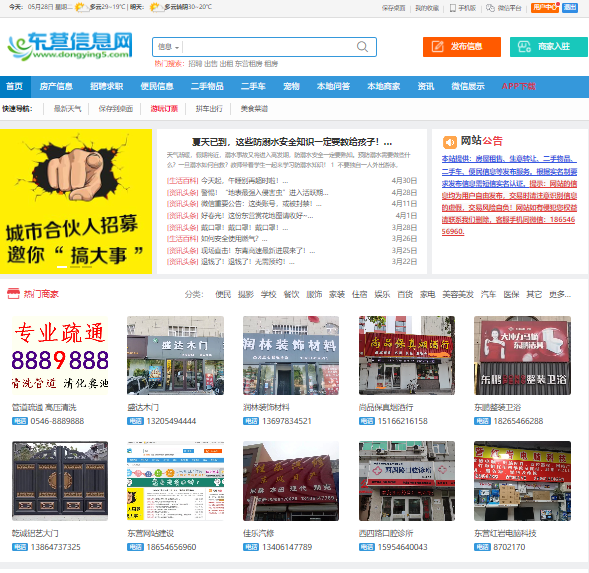Click the 游玩订票 quick nav link

[164, 109]
